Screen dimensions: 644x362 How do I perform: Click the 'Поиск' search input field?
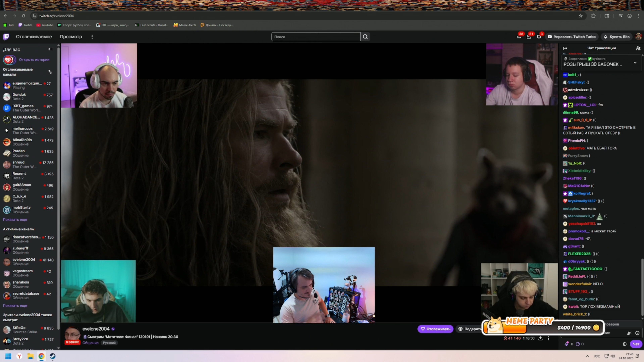[316, 37]
